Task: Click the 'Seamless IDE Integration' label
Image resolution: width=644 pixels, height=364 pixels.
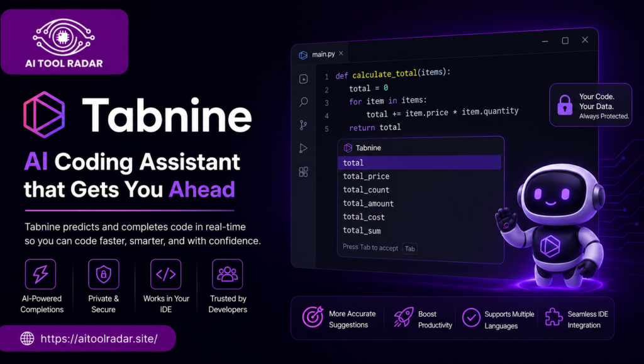Action: pos(588,319)
